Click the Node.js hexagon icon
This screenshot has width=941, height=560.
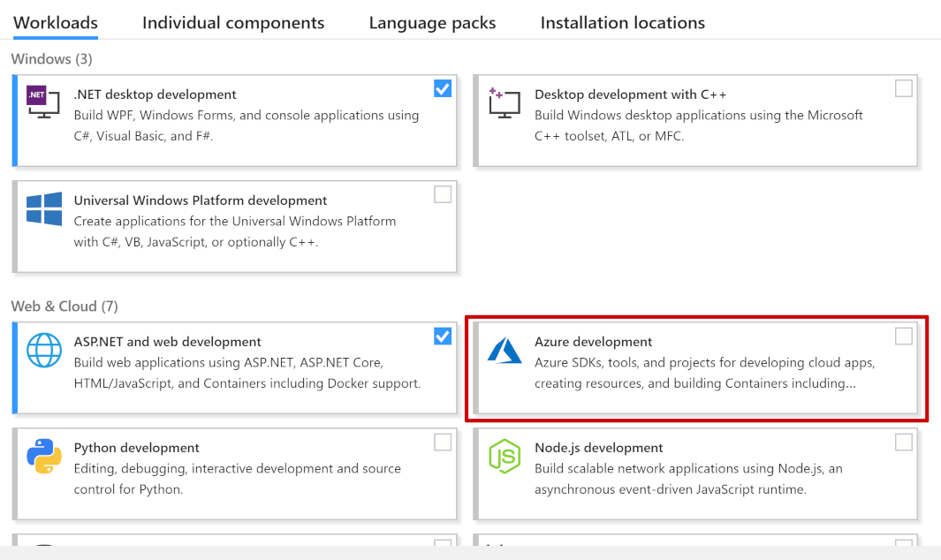click(505, 456)
